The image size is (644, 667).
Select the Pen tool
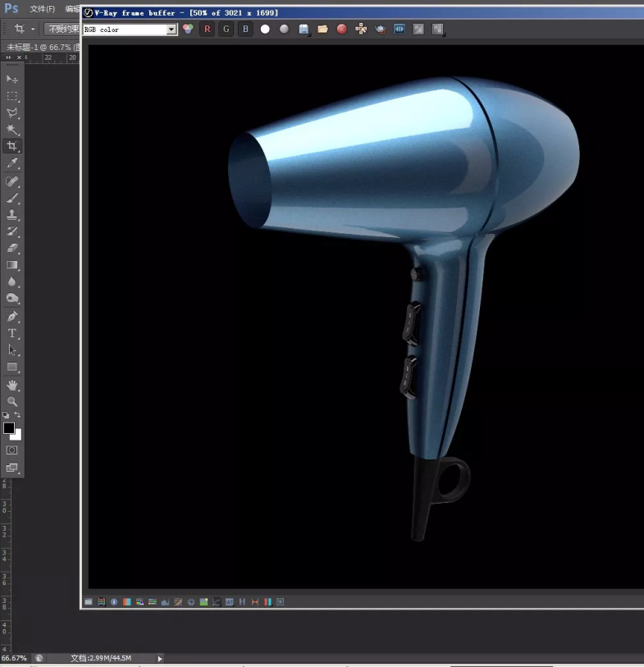click(12, 317)
